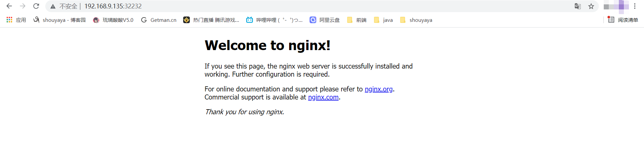Open the Chrome three-dot menu
Image resolution: width=644 pixels, height=162 pixels.
(635, 6)
